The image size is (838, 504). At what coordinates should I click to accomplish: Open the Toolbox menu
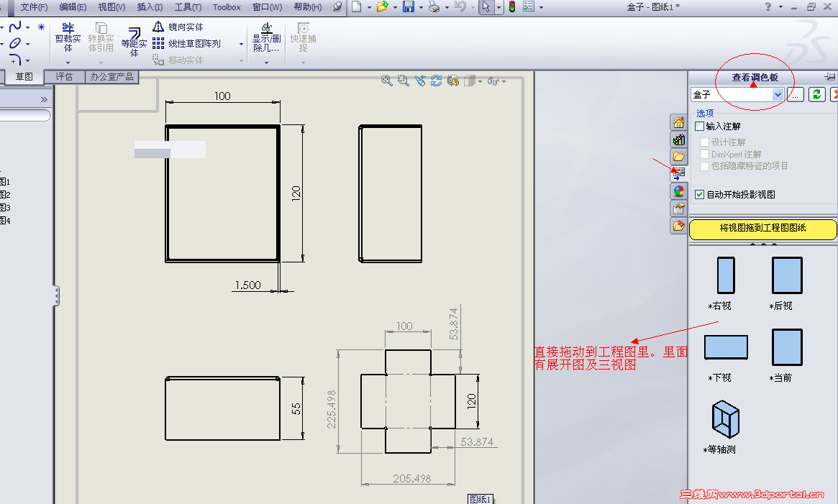point(227,7)
